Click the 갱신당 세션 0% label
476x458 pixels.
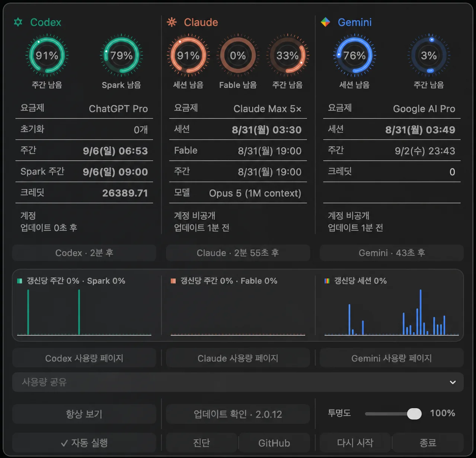(x=360, y=281)
